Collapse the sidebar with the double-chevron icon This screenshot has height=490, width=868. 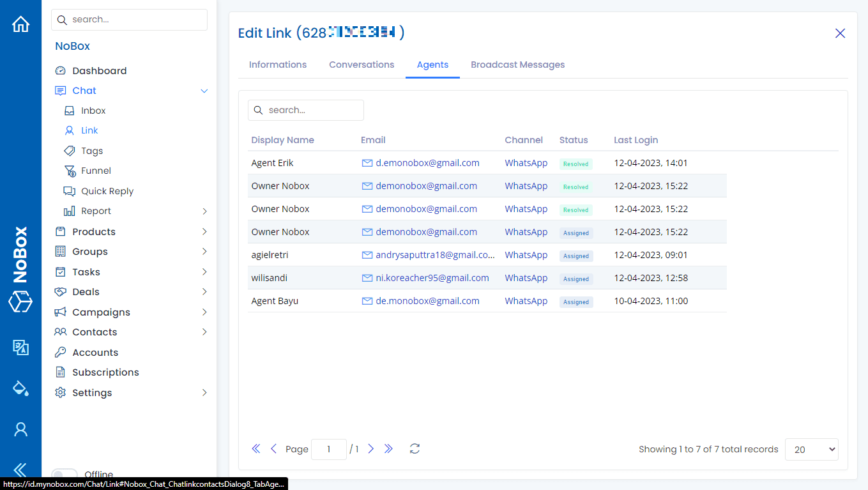click(x=20, y=468)
